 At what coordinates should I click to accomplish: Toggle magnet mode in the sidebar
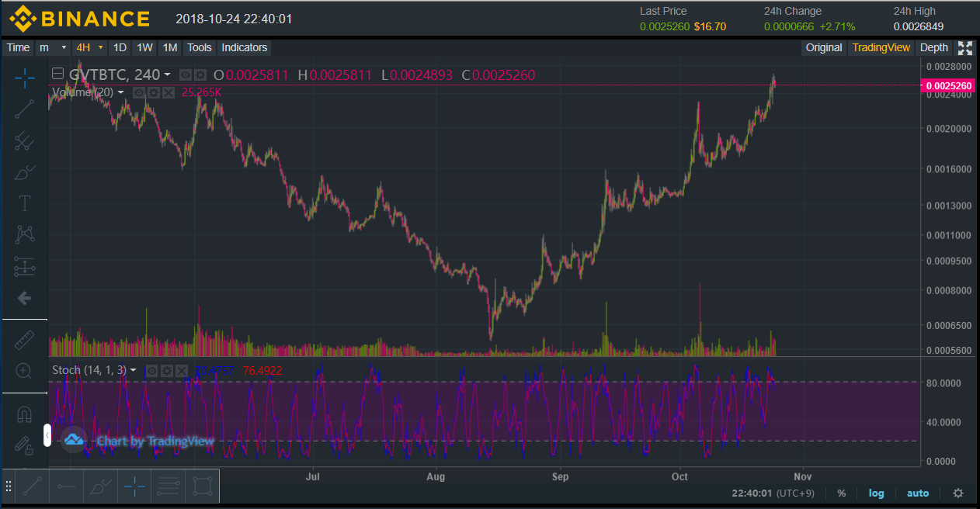25,414
